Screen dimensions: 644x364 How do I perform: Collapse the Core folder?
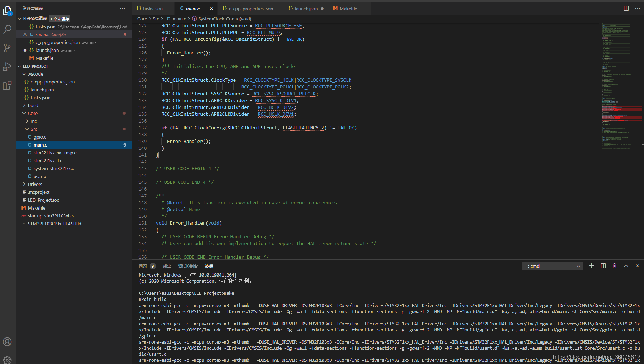tap(24, 114)
